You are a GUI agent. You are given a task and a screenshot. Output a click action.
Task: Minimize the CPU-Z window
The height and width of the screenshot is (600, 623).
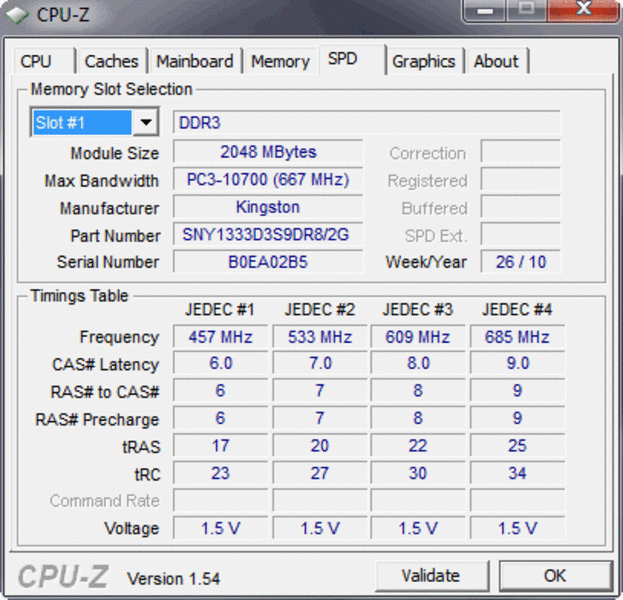485,10
